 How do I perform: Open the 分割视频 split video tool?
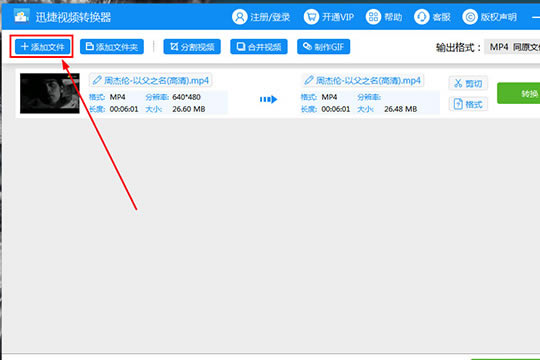tap(192, 47)
